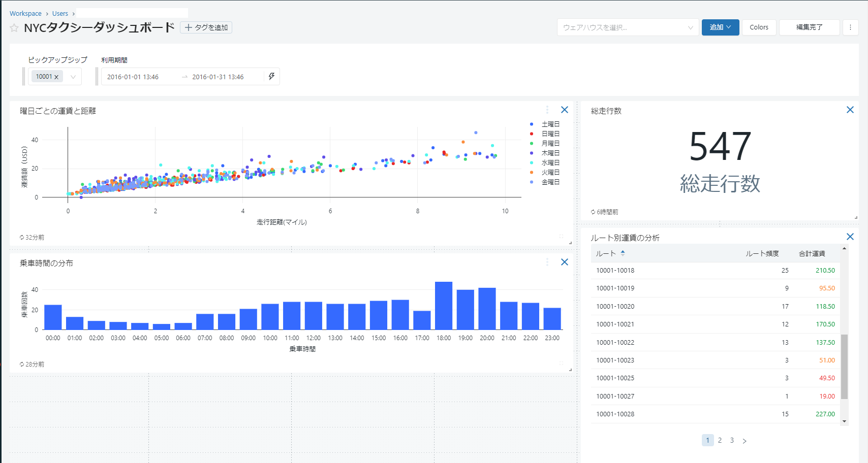
Task: Remove the 10001 zip filter tag
Action: [56, 77]
